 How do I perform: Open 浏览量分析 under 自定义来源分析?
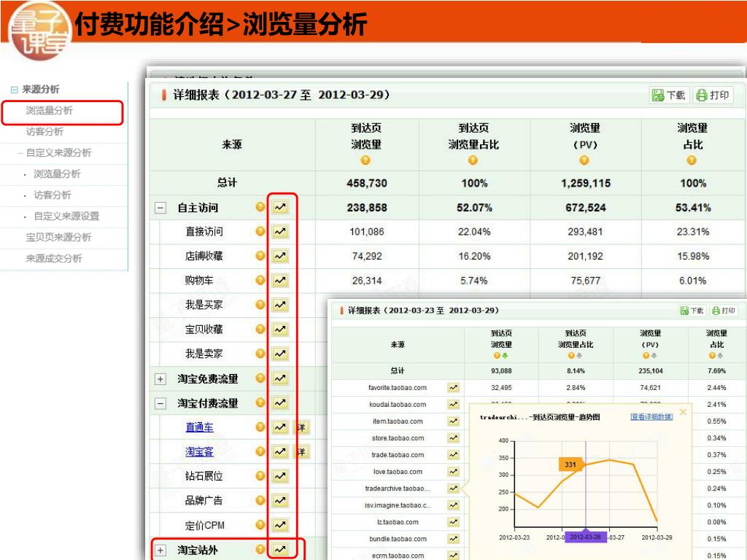(x=57, y=174)
